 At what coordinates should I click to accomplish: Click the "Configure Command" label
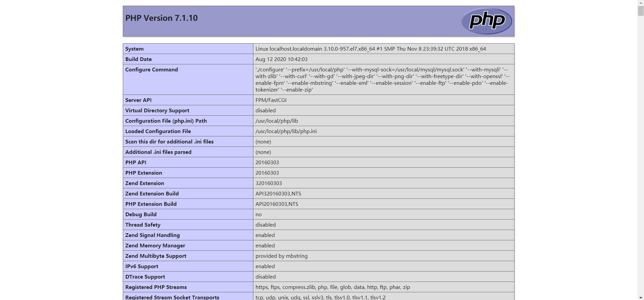click(x=151, y=70)
